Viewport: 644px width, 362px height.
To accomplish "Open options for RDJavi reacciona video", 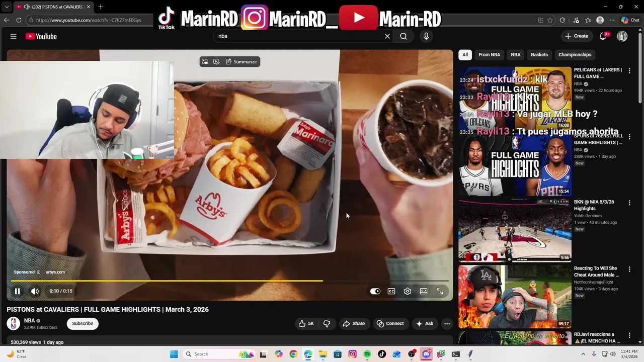I will (629, 335).
